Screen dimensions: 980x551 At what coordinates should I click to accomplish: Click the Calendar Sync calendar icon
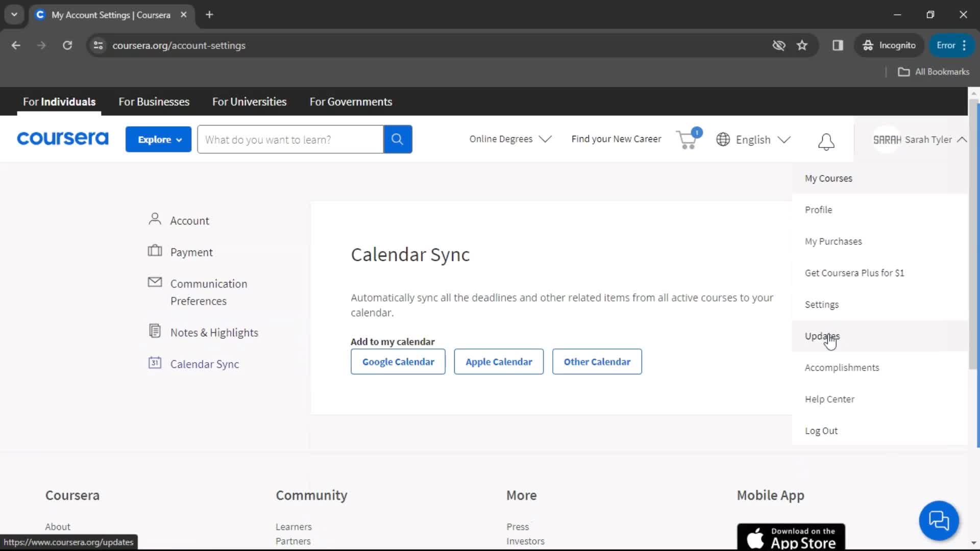tap(155, 363)
